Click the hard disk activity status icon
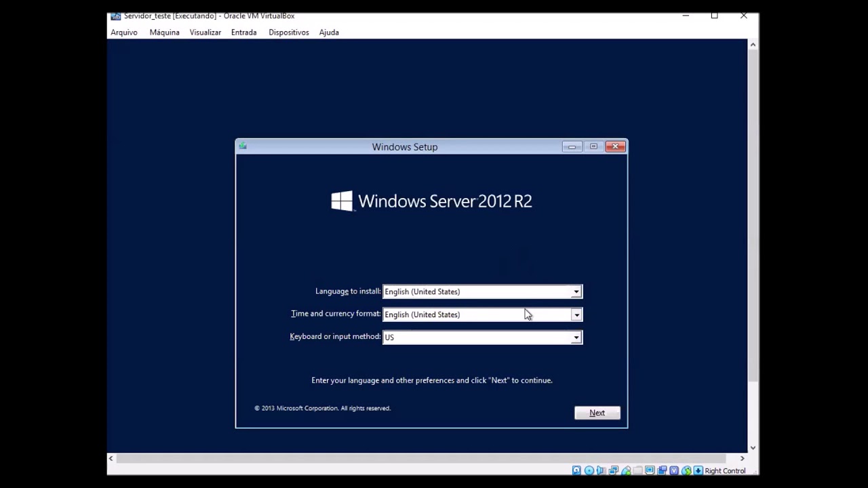868x488 pixels. (576, 470)
